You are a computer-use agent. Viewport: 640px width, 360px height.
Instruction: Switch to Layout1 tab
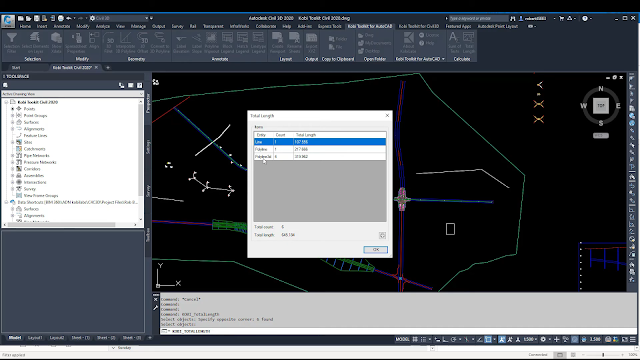point(35,338)
